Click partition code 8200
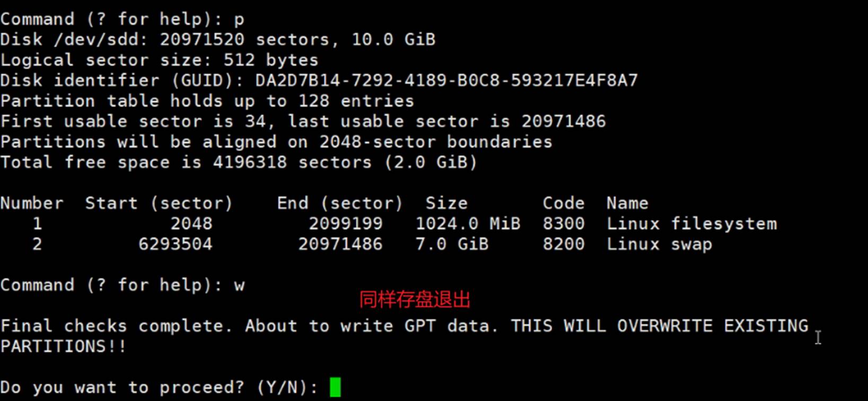Viewport: 868px width, 401px height. tap(563, 244)
